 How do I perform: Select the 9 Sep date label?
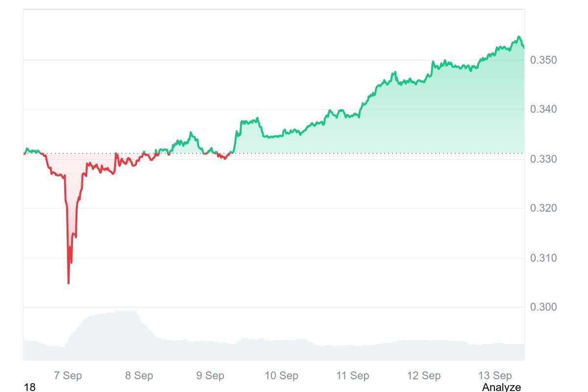[x=210, y=375]
